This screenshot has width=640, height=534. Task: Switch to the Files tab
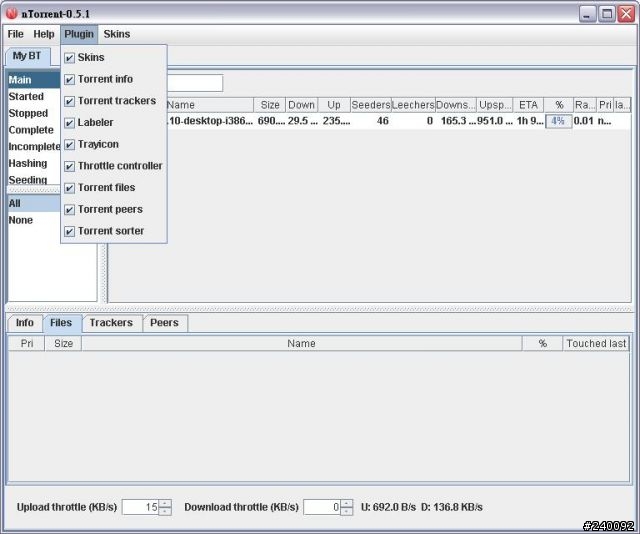click(61, 323)
